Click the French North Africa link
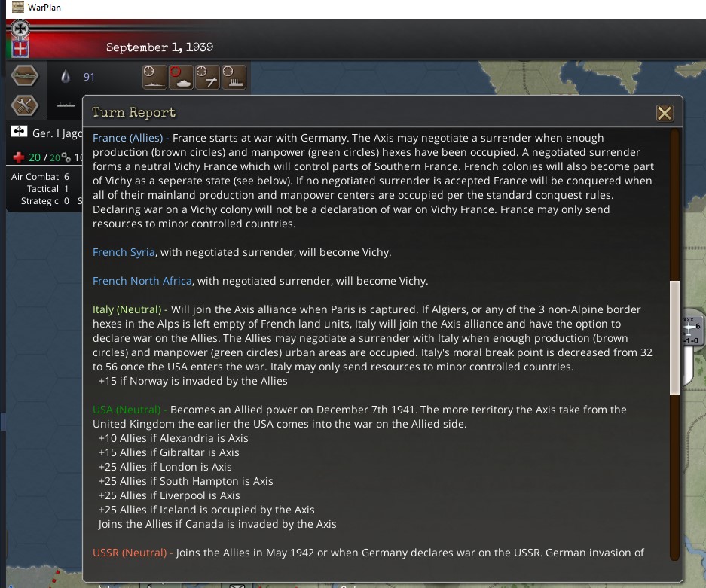706x588 pixels. [x=142, y=281]
